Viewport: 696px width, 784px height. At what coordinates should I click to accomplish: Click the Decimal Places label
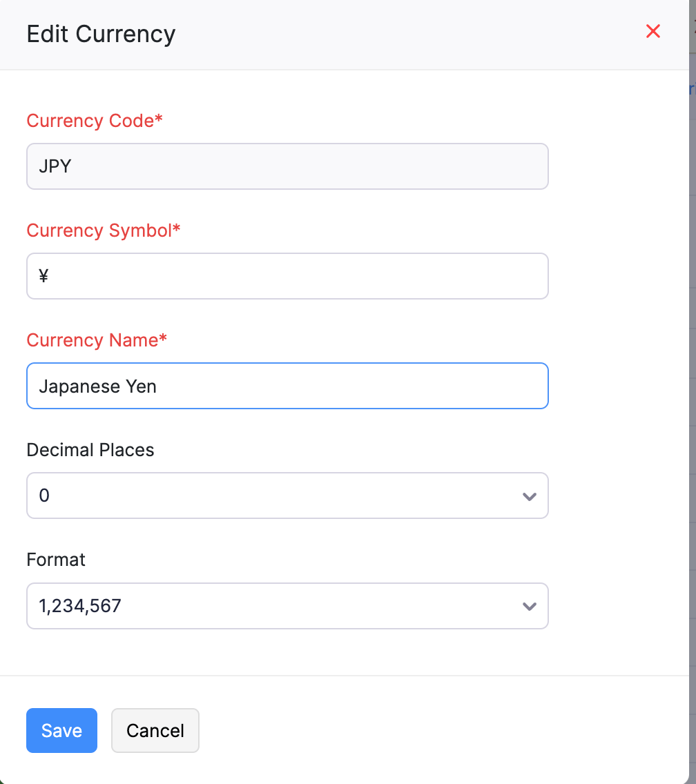(x=90, y=450)
